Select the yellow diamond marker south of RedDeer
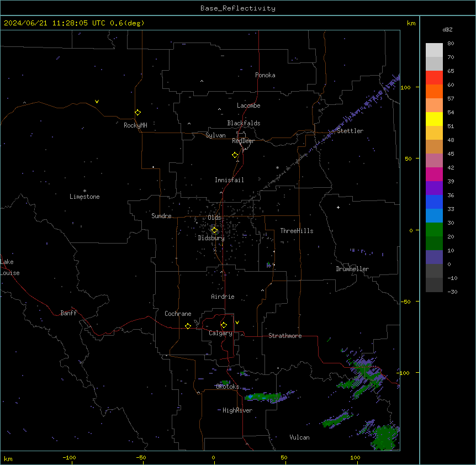The image size is (476, 465). coord(235,155)
